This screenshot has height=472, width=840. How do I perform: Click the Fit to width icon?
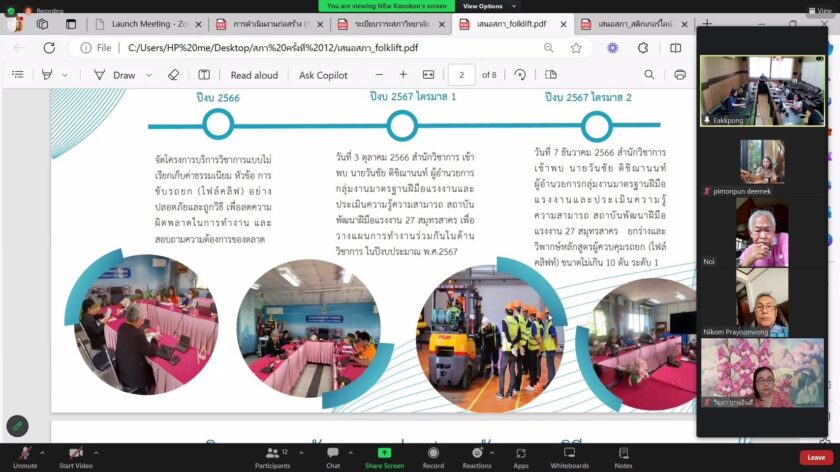(429, 75)
